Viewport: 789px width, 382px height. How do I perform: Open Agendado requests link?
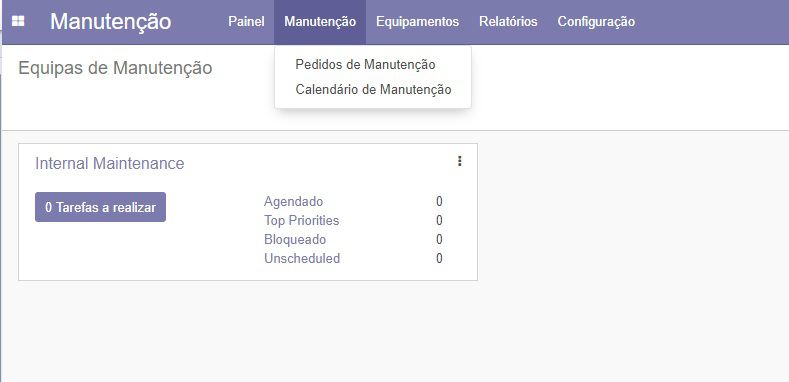tap(293, 201)
